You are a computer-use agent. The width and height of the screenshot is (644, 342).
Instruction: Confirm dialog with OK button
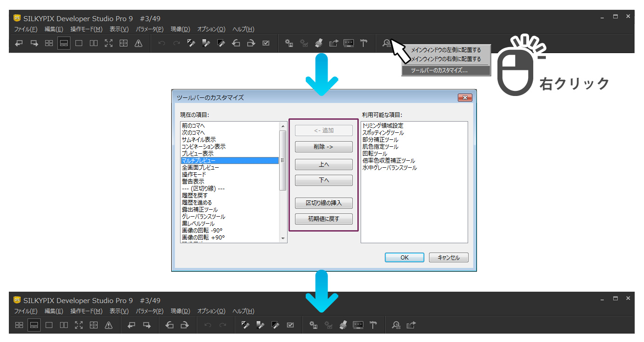click(x=404, y=258)
